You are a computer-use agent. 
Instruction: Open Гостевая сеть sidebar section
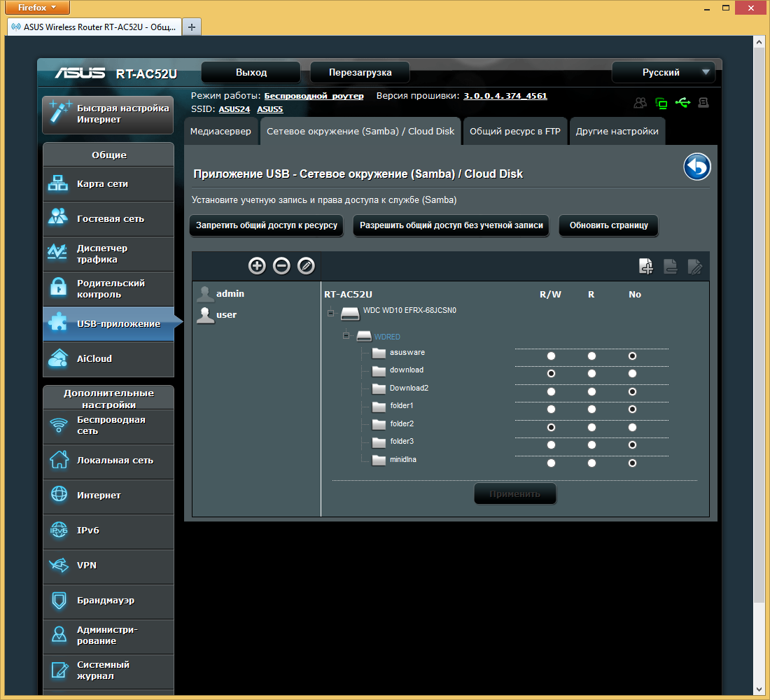click(108, 219)
